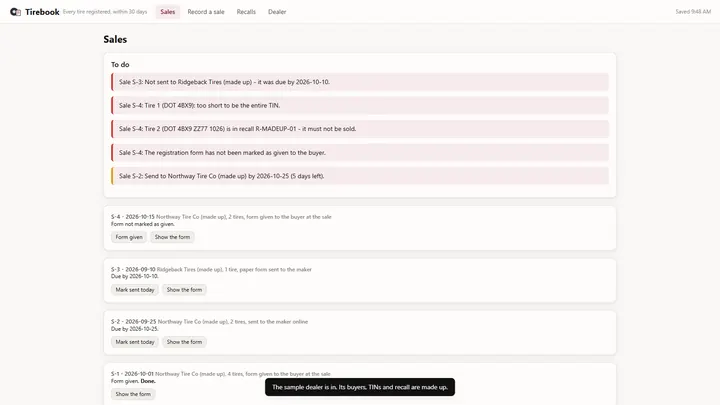Click 'Due by 2026-10-10.' text
Viewport: 720px width, 405px height.
point(135,276)
